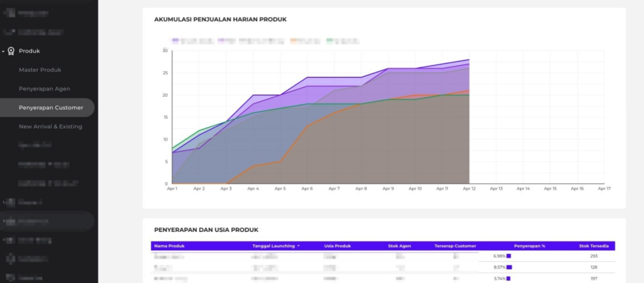644x283 pixels.
Task: Collapse the Produk menu arrow
Action: pyautogui.click(x=3, y=51)
